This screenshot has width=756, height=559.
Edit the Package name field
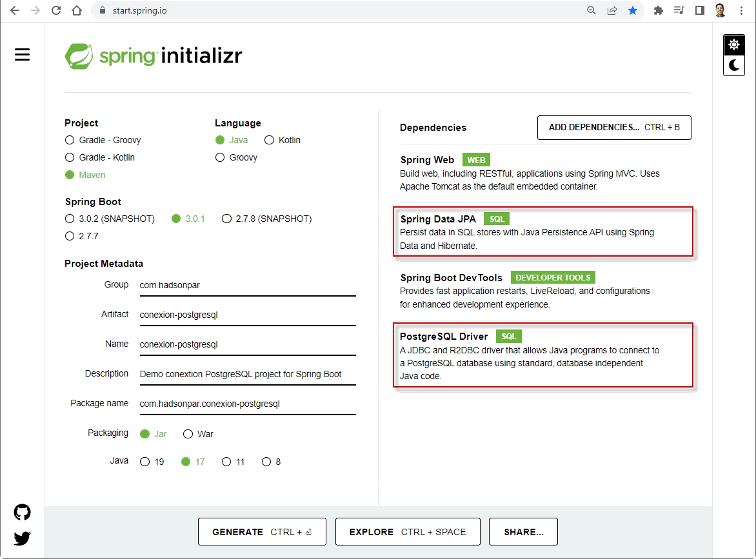[x=248, y=404]
